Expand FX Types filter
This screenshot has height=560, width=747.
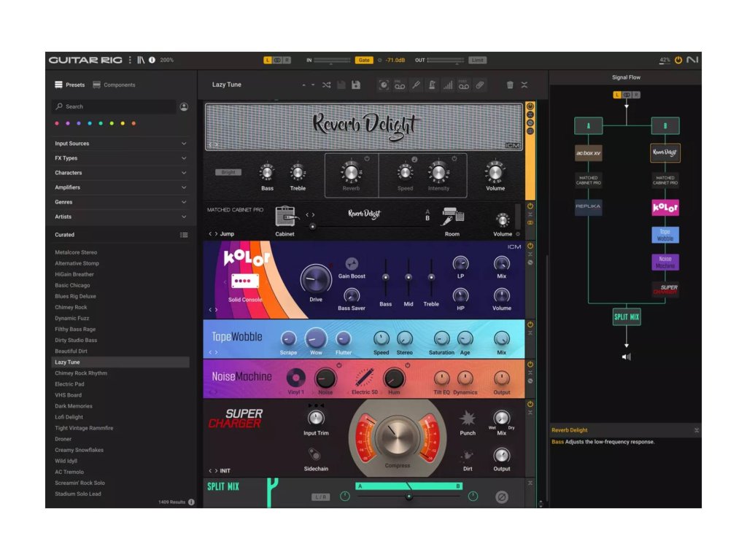click(x=120, y=158)
